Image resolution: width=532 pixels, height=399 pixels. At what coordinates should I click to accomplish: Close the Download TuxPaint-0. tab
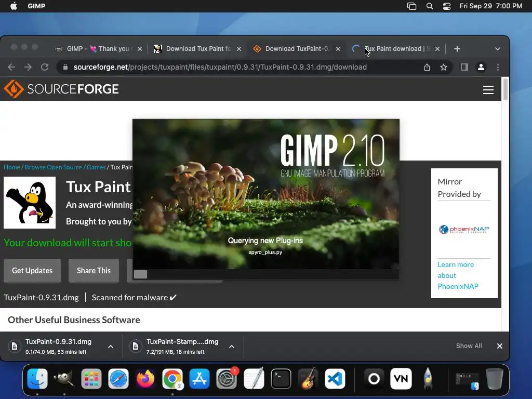pos(338,49)
